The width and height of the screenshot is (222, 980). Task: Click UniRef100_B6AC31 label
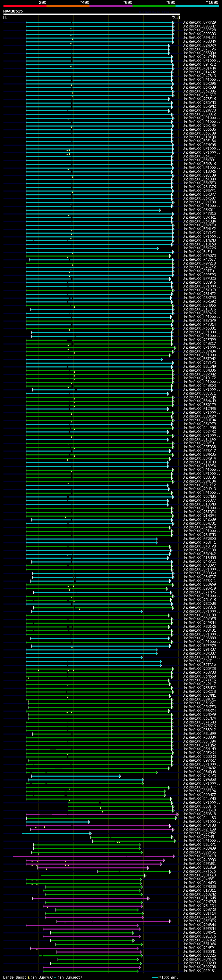point(199,524)
